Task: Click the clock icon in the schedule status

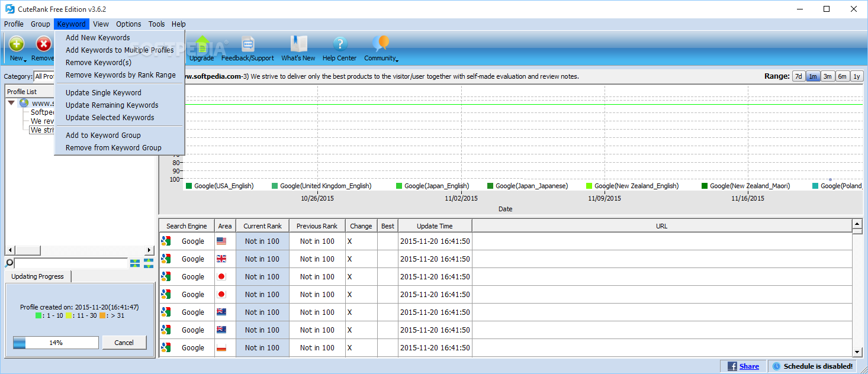Action: 776,366
